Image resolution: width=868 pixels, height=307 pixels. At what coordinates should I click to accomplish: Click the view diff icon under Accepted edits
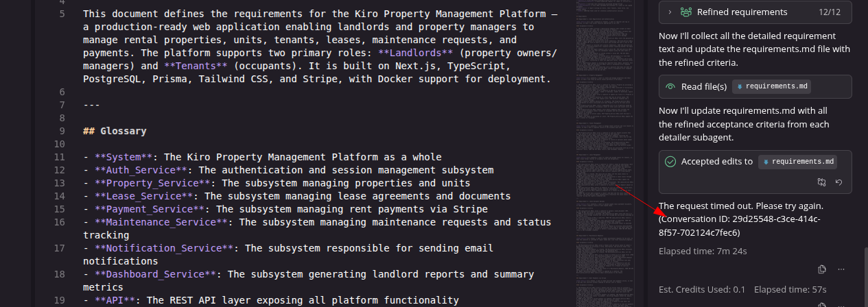click(822, 182)
